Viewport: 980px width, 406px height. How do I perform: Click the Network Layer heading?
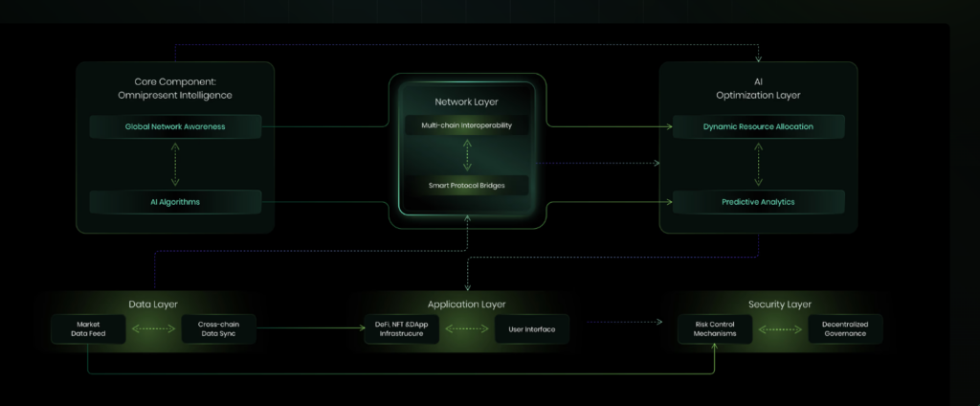[466, 101]
